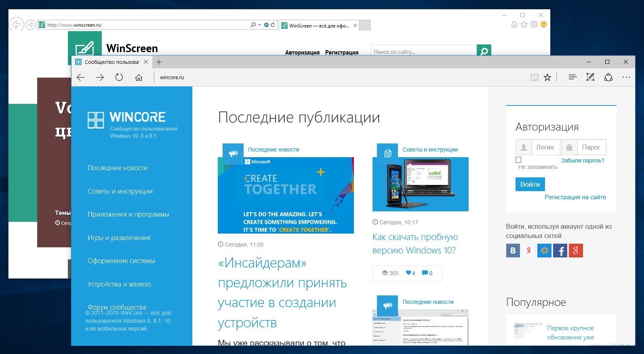644x354 pixels.
Task: Click the heart likes icon showing 4
Action: (408, 273)
